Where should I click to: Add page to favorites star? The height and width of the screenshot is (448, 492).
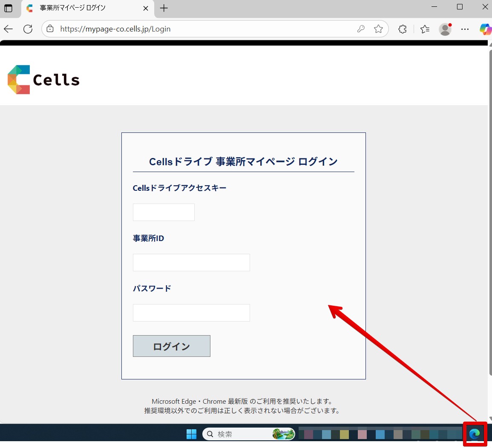coord(378,29)
